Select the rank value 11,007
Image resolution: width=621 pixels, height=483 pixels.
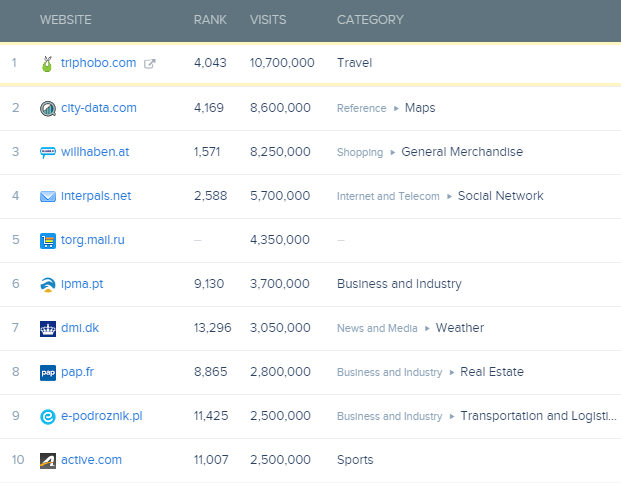coord(211,459)
